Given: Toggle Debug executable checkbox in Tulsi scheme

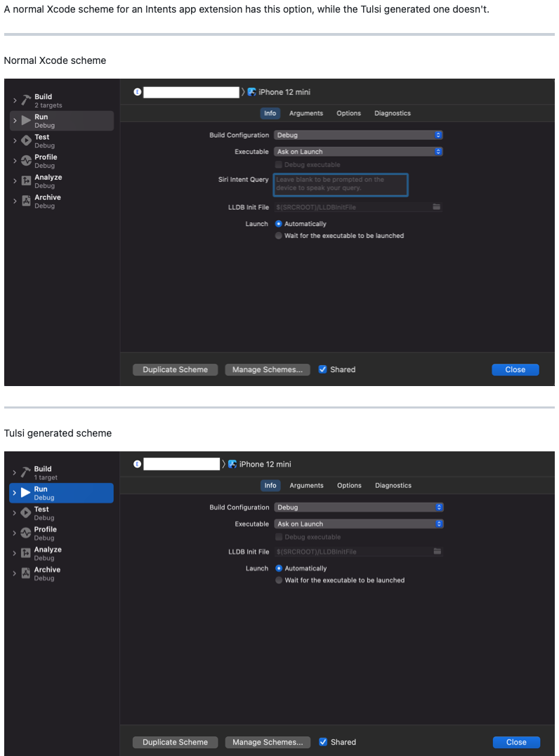Looking at the screenshot, I should point(279,536).
